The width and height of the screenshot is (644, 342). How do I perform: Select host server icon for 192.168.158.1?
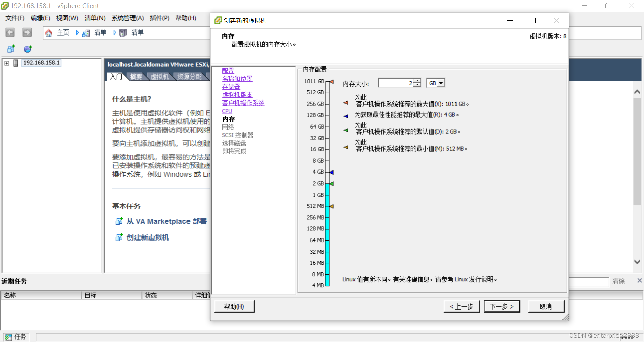tap(16, 63)
